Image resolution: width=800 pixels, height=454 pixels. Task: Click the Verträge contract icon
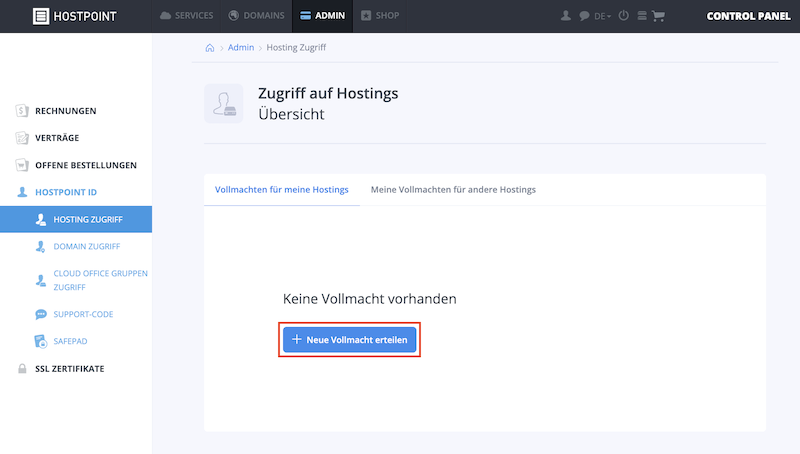[x=22, y=138]
